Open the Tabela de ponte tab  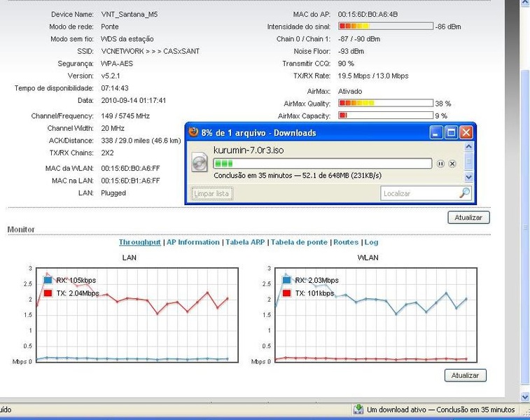299,242
